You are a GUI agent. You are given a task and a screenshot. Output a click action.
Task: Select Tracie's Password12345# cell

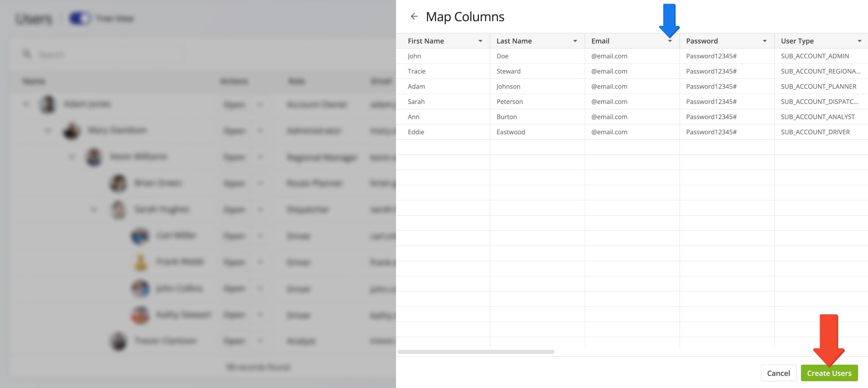click(x=727, y=71)
